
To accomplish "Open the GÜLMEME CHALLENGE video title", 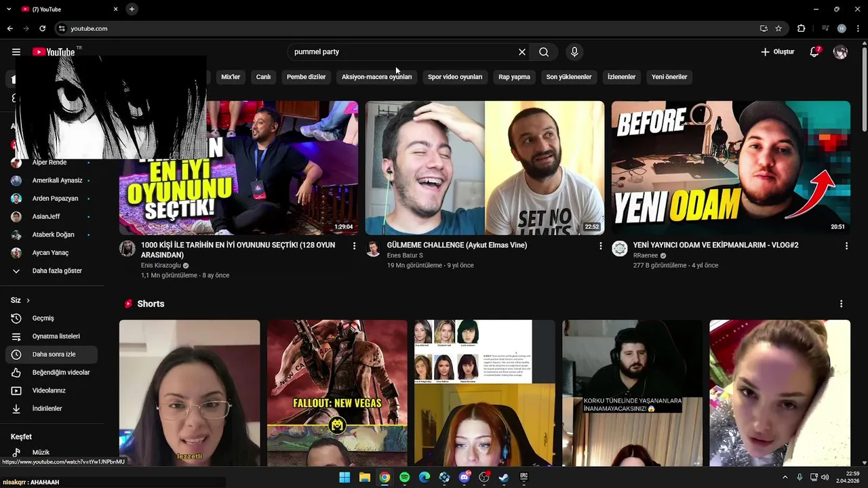I will pyautogui.click(x=456, y=245).
